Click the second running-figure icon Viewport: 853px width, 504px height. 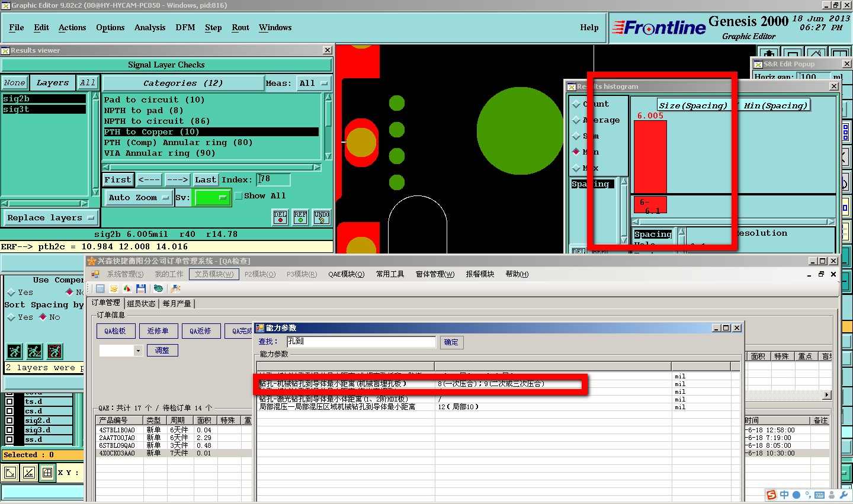pyautogui.click(x=35, y=351)
